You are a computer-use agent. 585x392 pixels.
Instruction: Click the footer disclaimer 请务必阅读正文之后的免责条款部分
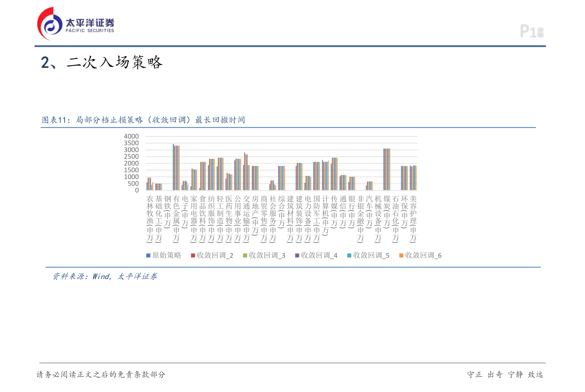coord(101,375)
